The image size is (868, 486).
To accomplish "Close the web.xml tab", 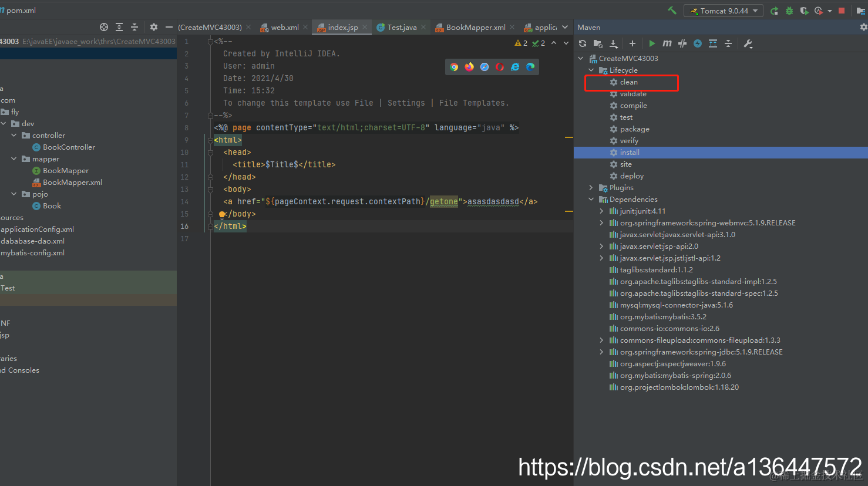I will coord(305,27).
